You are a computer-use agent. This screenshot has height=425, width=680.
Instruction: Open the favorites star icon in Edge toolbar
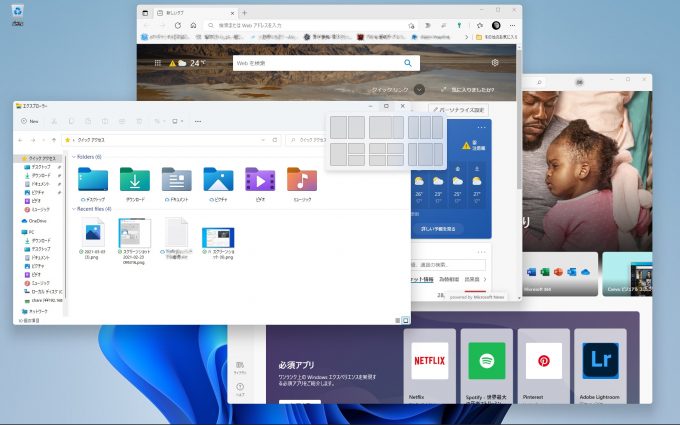coord(480,26)
